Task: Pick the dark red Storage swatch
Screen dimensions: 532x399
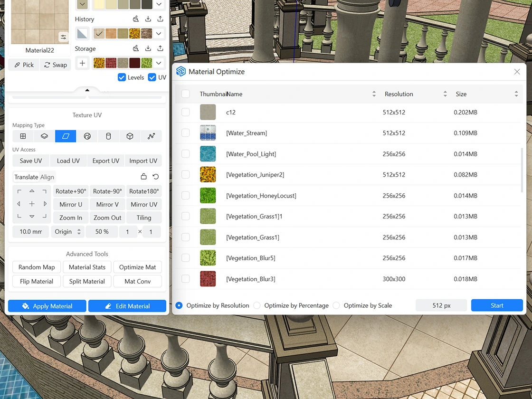Action: click(134, 63)
